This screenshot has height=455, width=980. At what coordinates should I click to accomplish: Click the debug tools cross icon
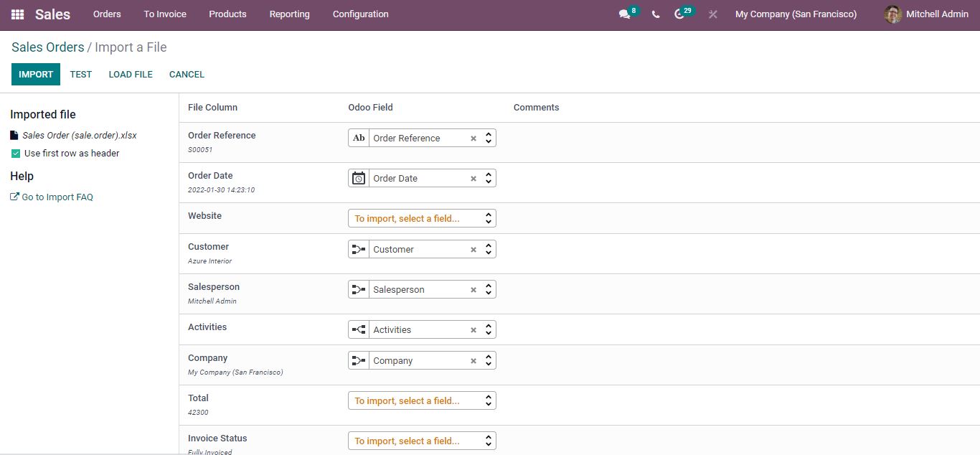coord(712,14)
